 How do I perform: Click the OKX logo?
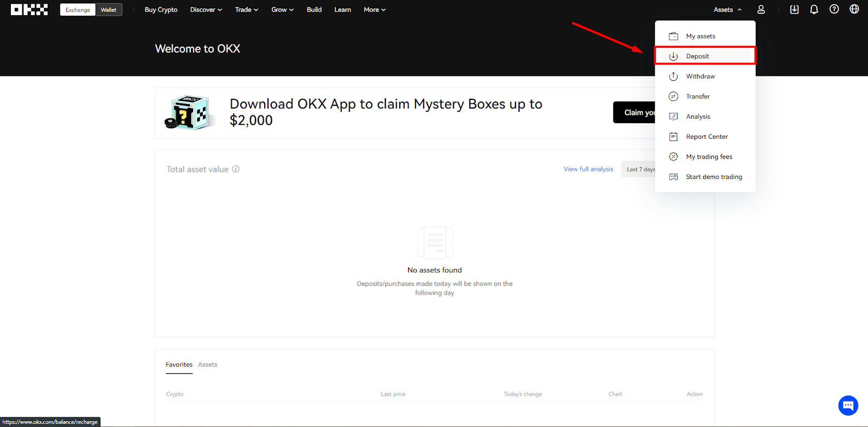[x=29, y=10]
